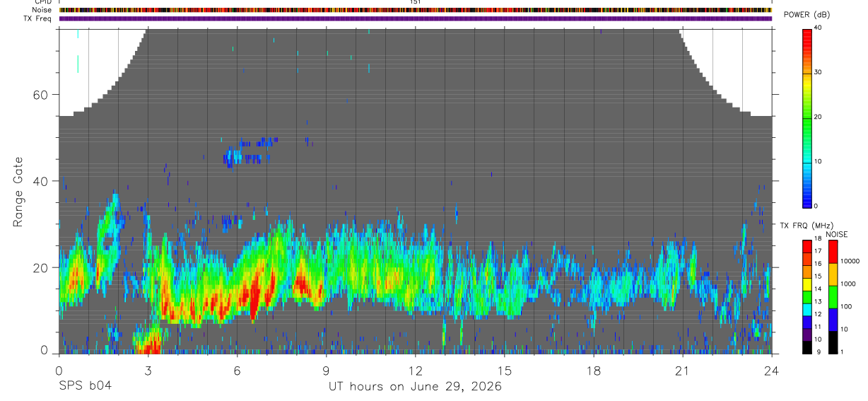Click the Noise strip at the top
Screen dimensions: 868x401
[415, 10]
